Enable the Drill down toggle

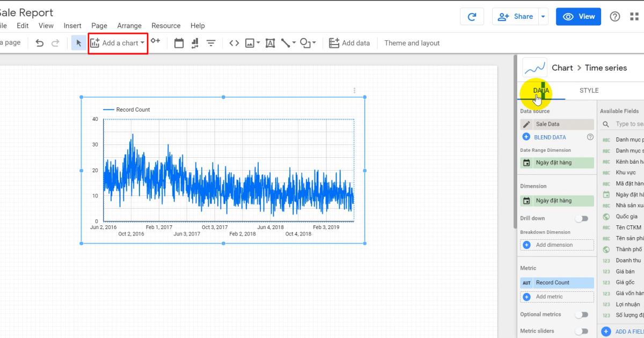pyautogui.click(x=581, y=218)
